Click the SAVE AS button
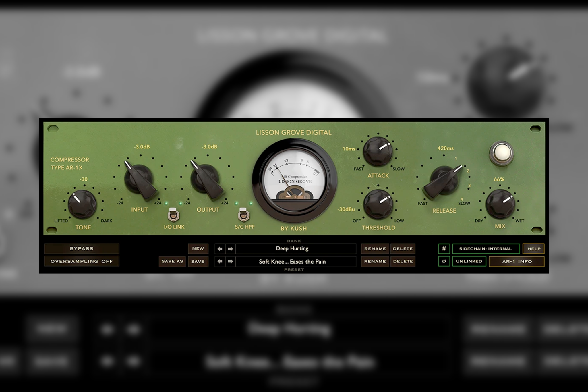The width and height of the screenshot is (588, 392). pos(172,261)
